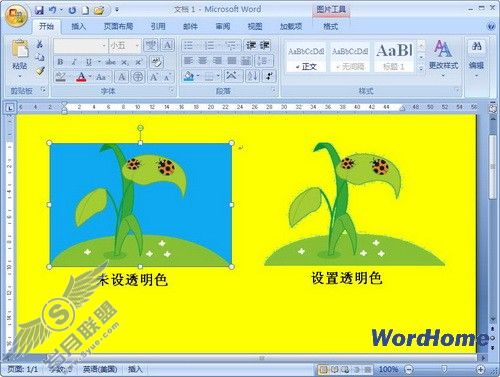The height and width of the screenshot is (377, 500).
Task: Expand the styles gallery More arrow
Action: click(x=421, y=68)
